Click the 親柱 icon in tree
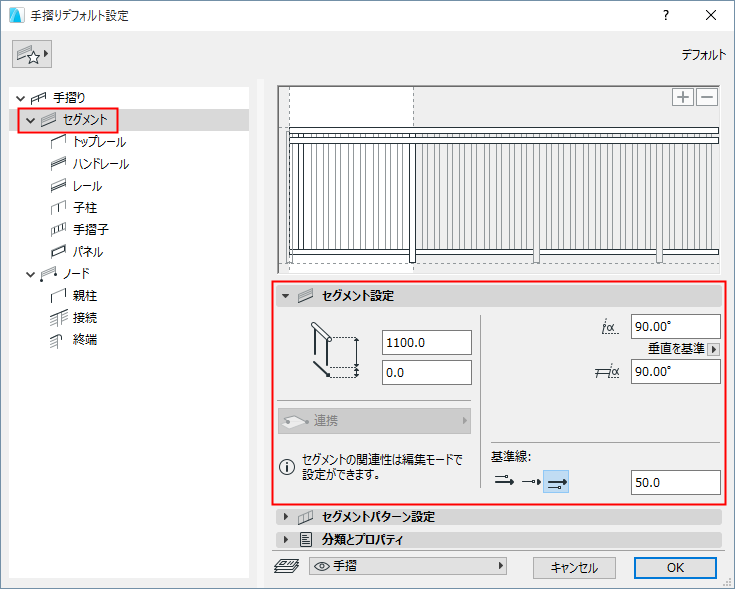Screen dimensions: 735x589 [x=58, y=295]
